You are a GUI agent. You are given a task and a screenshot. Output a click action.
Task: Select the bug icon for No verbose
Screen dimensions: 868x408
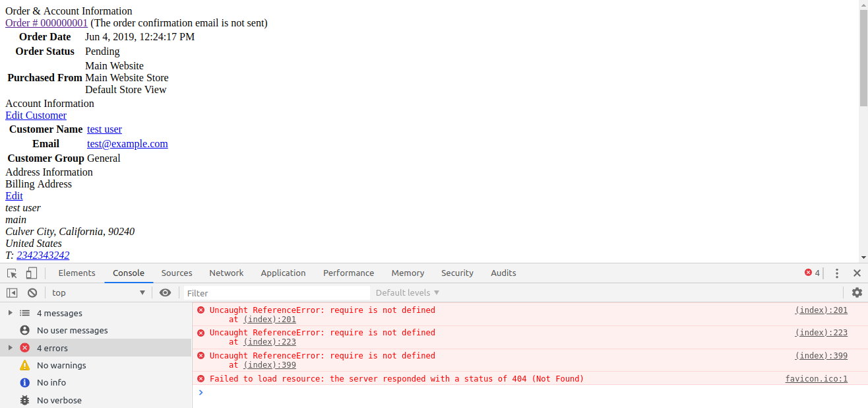[24, 400]
